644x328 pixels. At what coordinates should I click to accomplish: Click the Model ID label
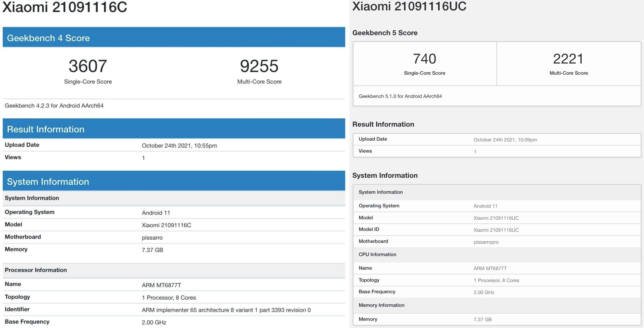pos(369,229)
